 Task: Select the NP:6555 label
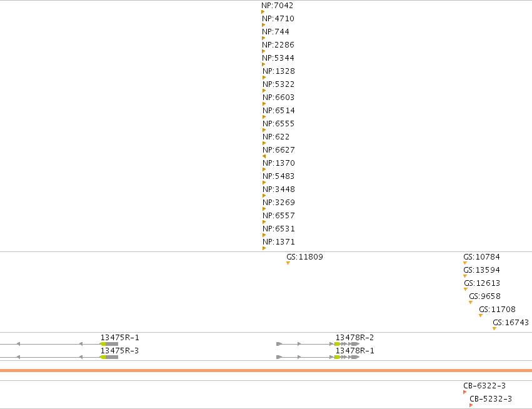tap(279, 124)
